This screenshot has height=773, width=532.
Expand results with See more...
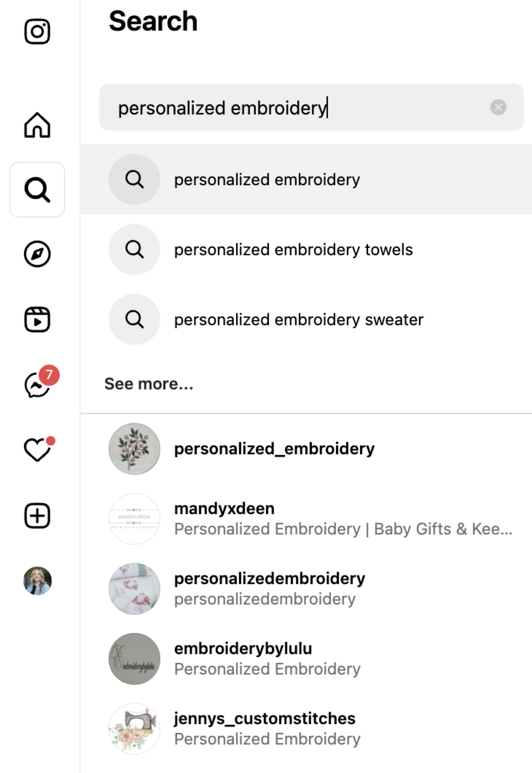click(x=149, y=384)
